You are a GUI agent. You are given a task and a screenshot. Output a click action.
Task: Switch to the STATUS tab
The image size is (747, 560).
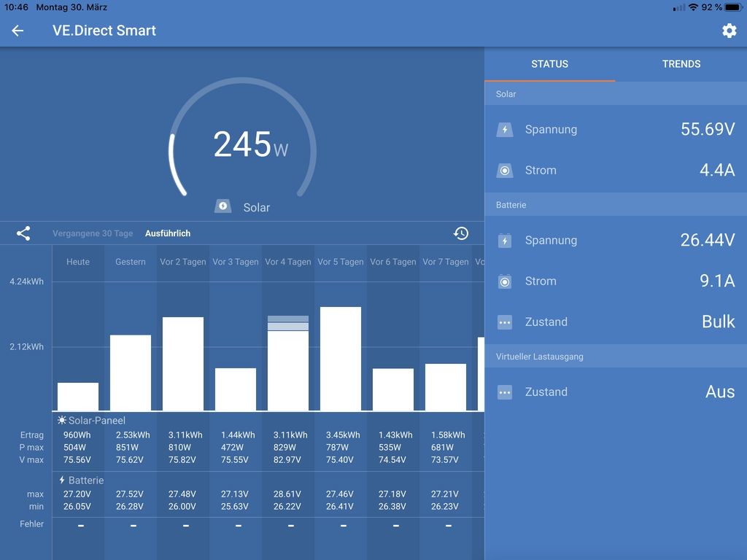click(x=550, y=64)
